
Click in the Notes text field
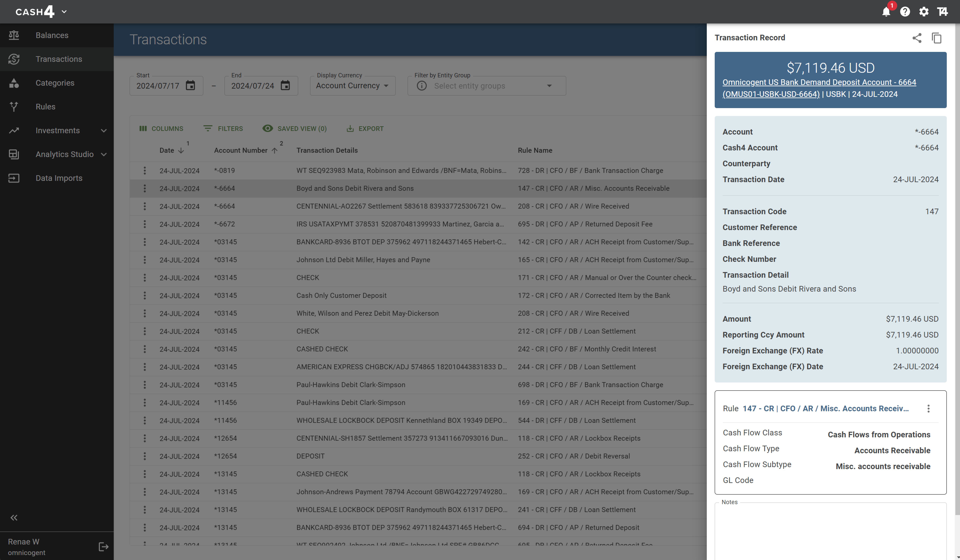tap(830, 531)
